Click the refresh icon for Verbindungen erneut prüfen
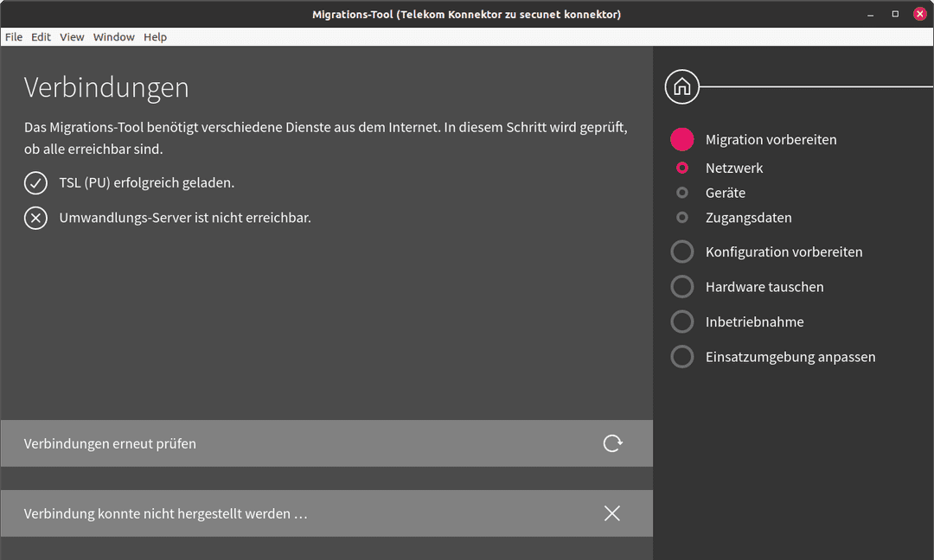934x560 pixels. (612, 443)
